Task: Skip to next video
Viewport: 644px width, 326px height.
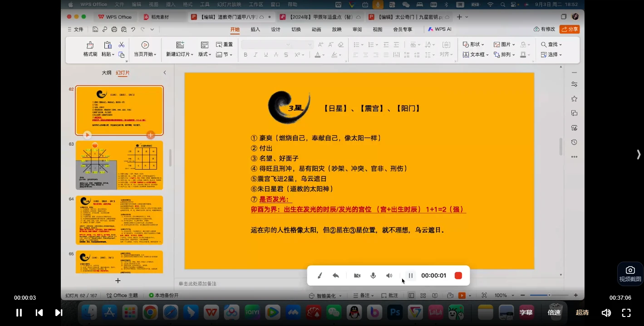Action: pos(59,313)
